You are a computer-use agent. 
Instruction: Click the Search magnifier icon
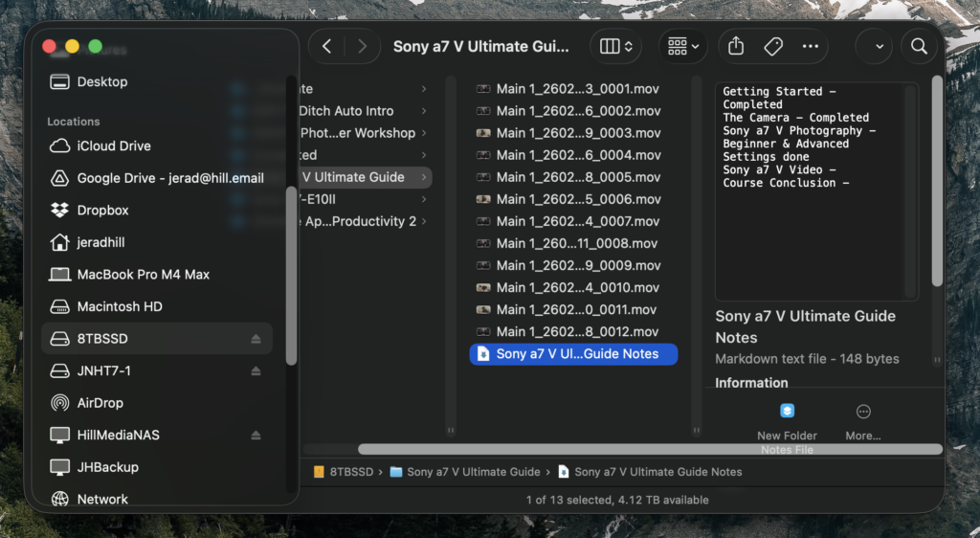(919, 46)
